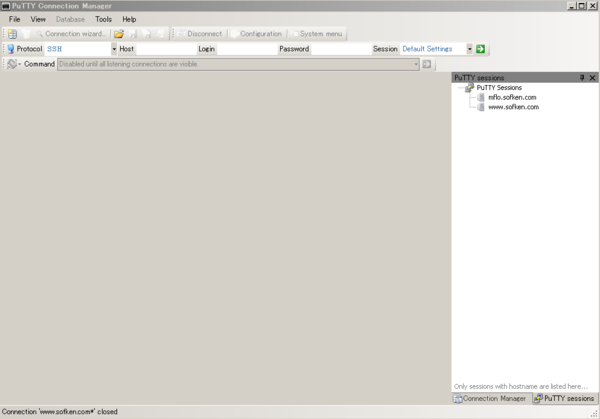Open the View menu
This screenshot has height=419, width=600.
38,19
